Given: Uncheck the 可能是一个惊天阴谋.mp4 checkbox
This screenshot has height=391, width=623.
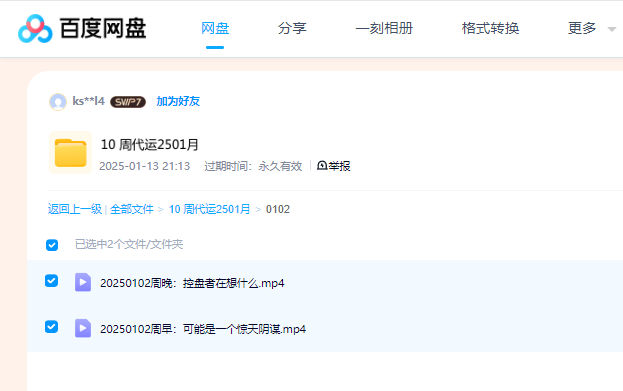Looking at the screenshot, I should [52, 327].
